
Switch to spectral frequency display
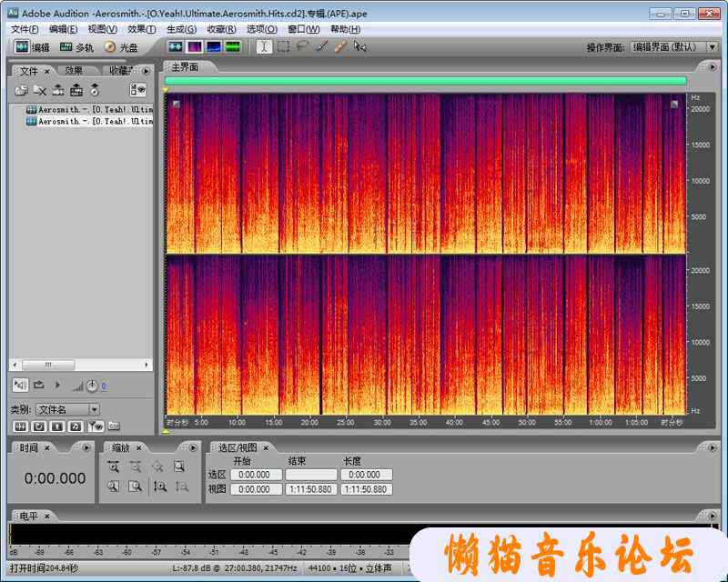pos(195,47)
